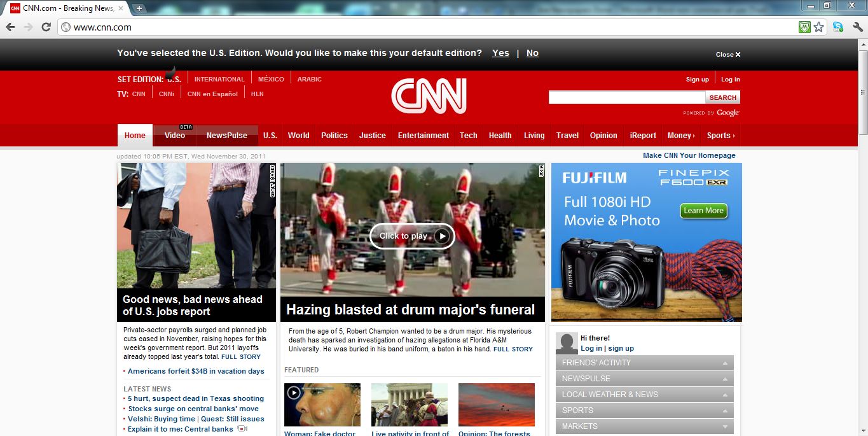
Task: Expand the Friends' Activity panel
Action: tap(644, 363)
